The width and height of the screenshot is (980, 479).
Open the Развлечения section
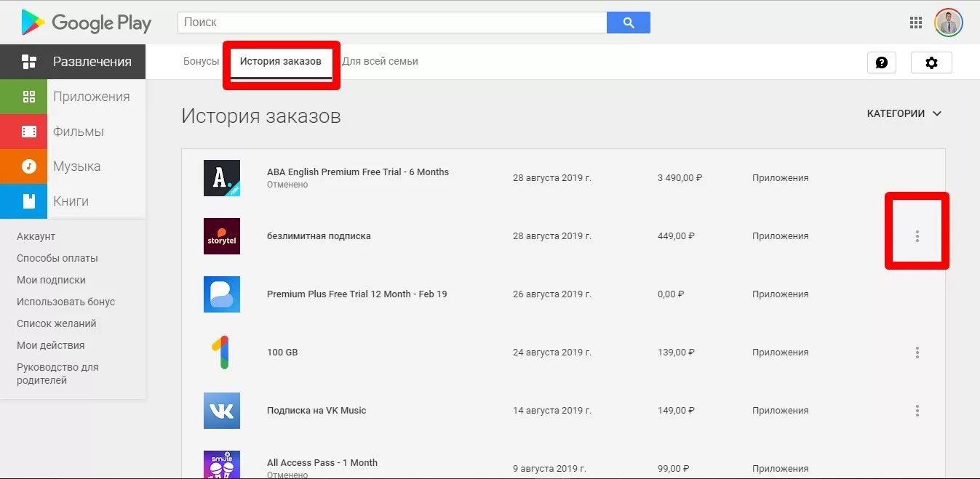73,62
